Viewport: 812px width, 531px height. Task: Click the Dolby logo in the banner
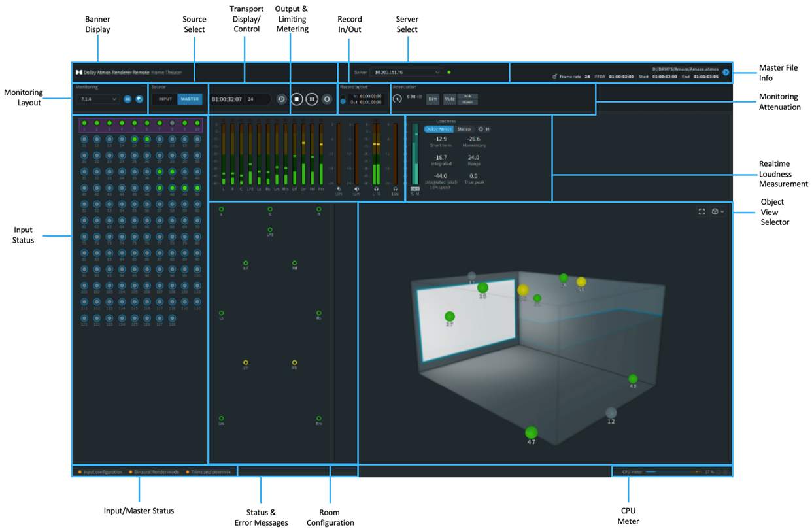click(x=79, y=73)
